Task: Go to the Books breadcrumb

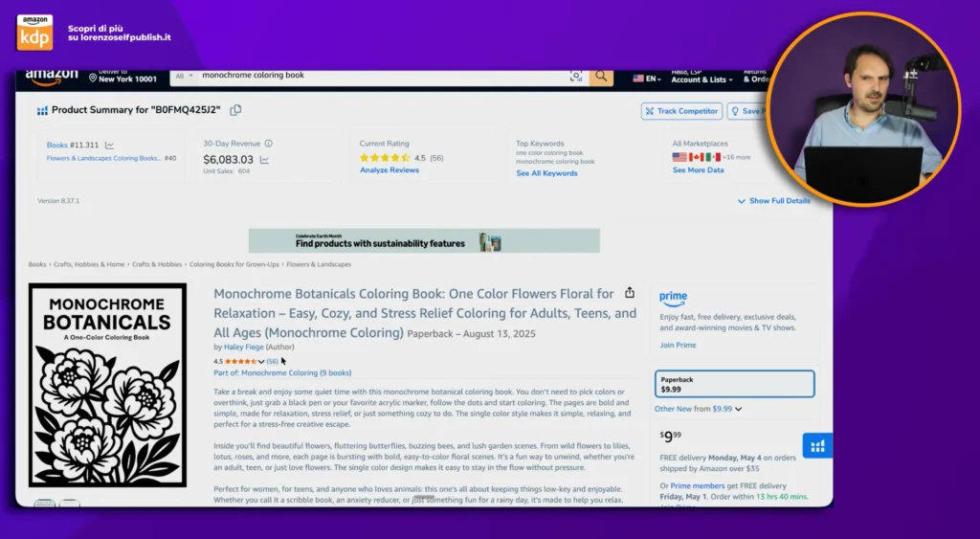Action: point(37,264)
